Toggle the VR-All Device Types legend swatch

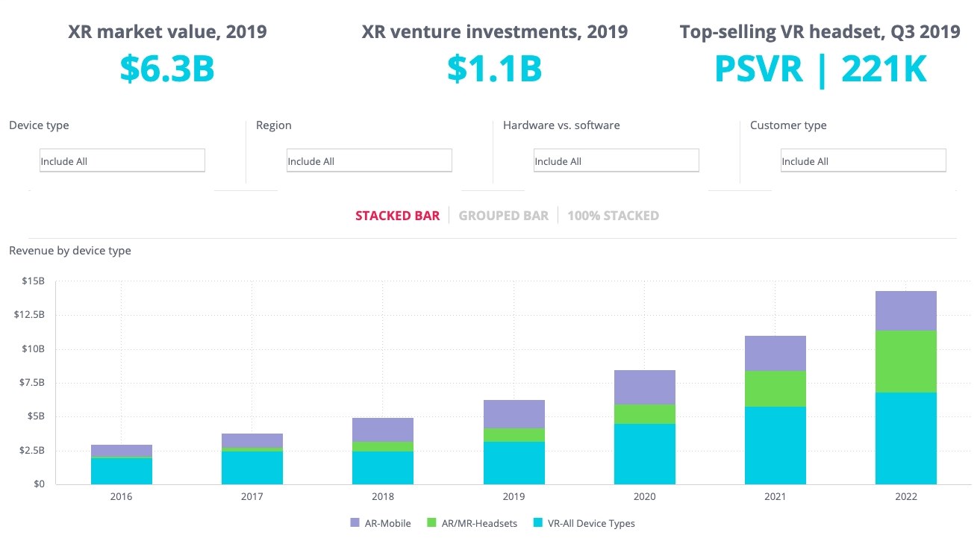pyautogui.click(x=540, y=523)
